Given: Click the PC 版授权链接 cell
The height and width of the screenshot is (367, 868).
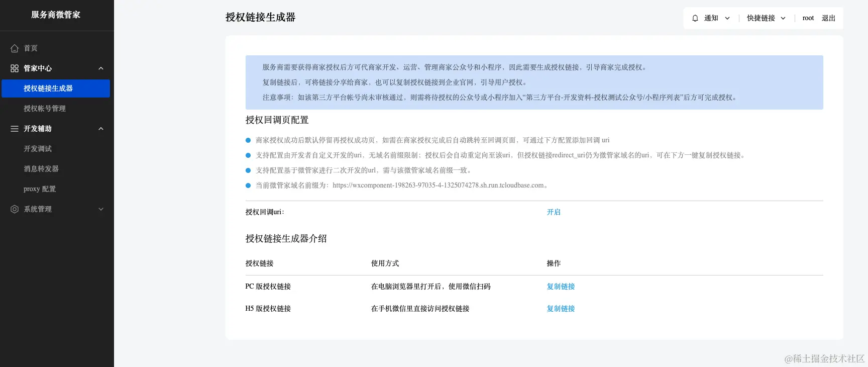Looking at the screenshot, I should click(x=268, y=287).
